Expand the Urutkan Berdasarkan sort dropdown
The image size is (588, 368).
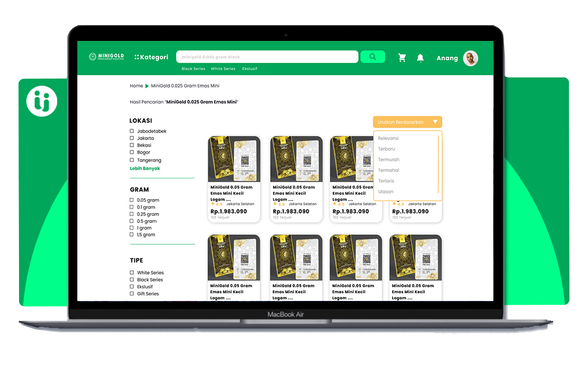pyautogui.click(x=407, y=122)
